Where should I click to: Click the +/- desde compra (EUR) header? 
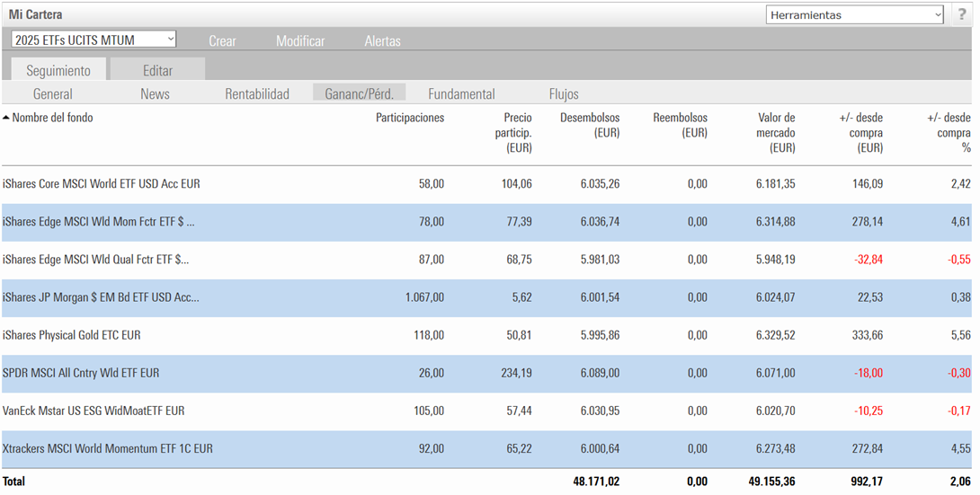tap(861, 132)
